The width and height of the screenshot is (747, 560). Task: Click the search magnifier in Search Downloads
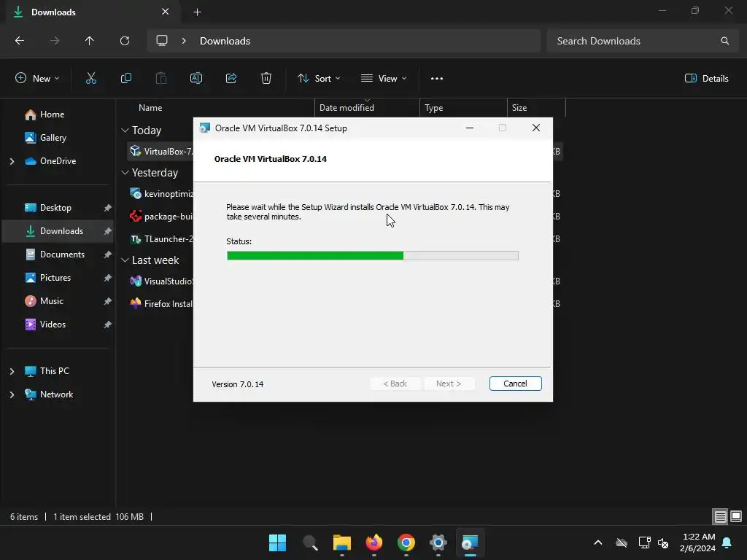[x=724, y=41]
